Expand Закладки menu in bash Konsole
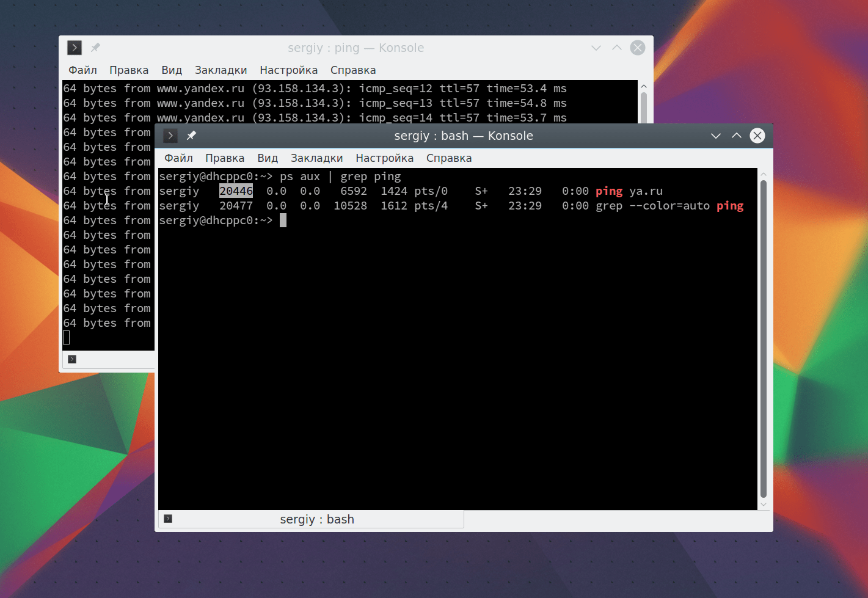The width and height of the screenshot is (868, 598). click(x=316, y=158)
